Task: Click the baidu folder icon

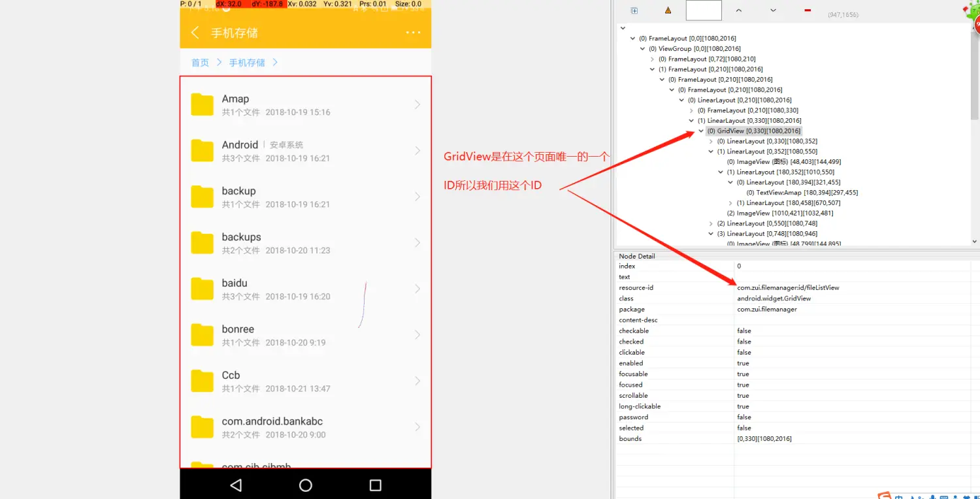Action: pyautogui.click(x=203, y=289)
